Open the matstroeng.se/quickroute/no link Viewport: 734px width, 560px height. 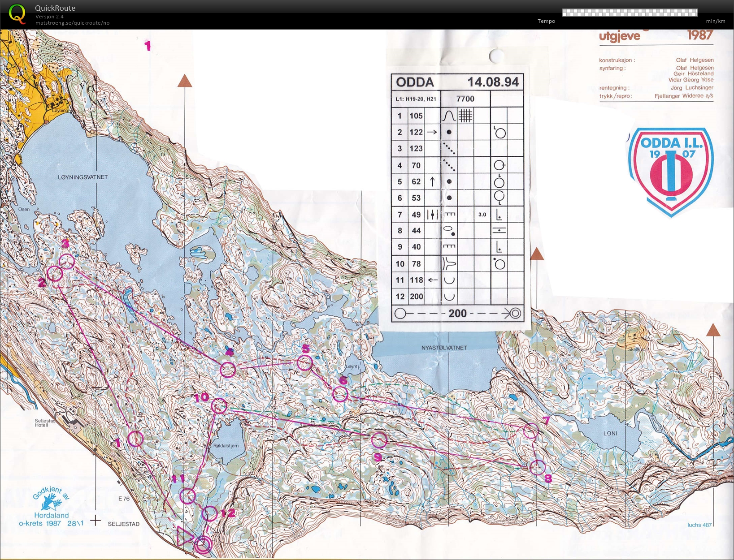coord(72,23)
